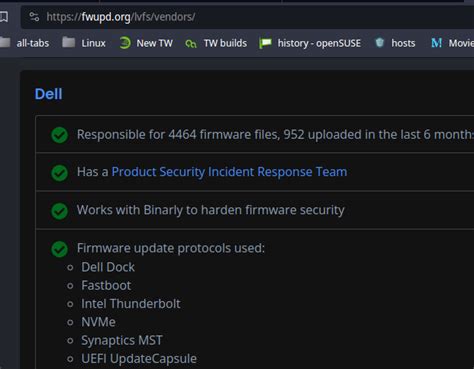Image resolution: width=474 pixels, height=369 pixels.
Task: Open the Linux bookmark folder
Action: 84,43
